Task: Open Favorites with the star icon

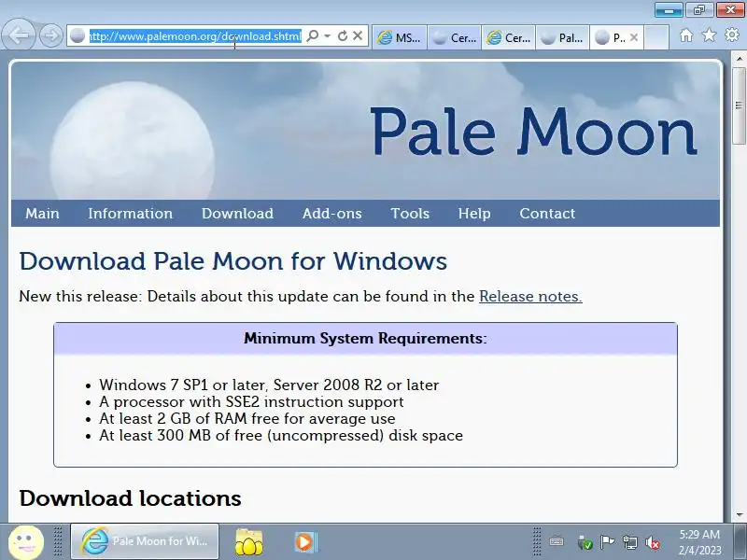Action: pos(709,35)
